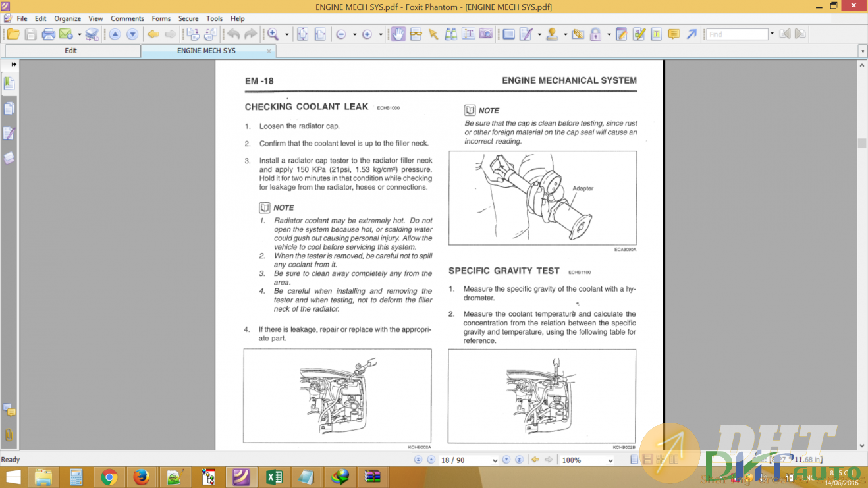868x488 pixels.
Task: Click the Save floppy disk icon
Action: click(x=30, y=34)
